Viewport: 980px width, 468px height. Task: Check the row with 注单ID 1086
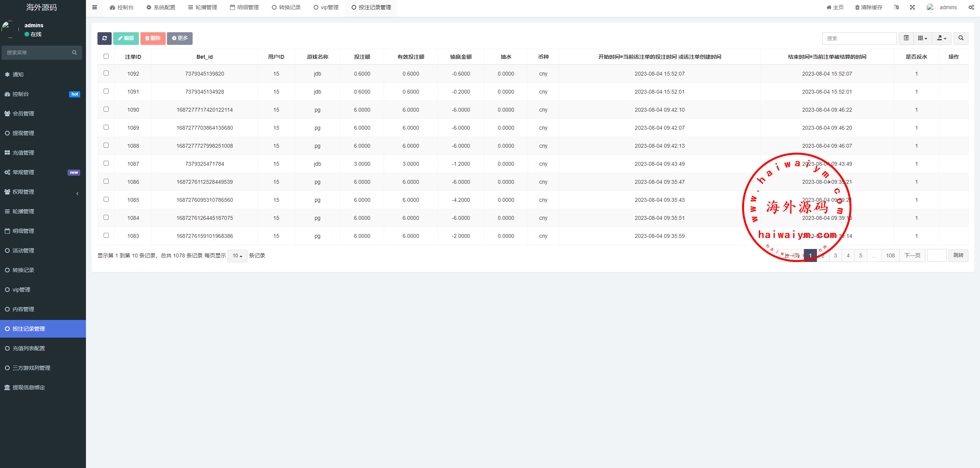pos(106,181)
